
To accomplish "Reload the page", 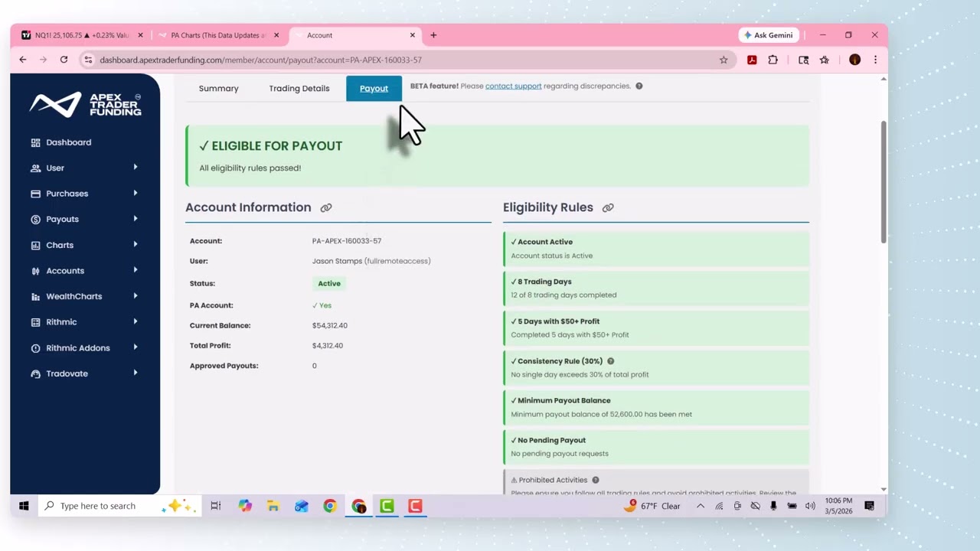I will [x=64, y=60].
